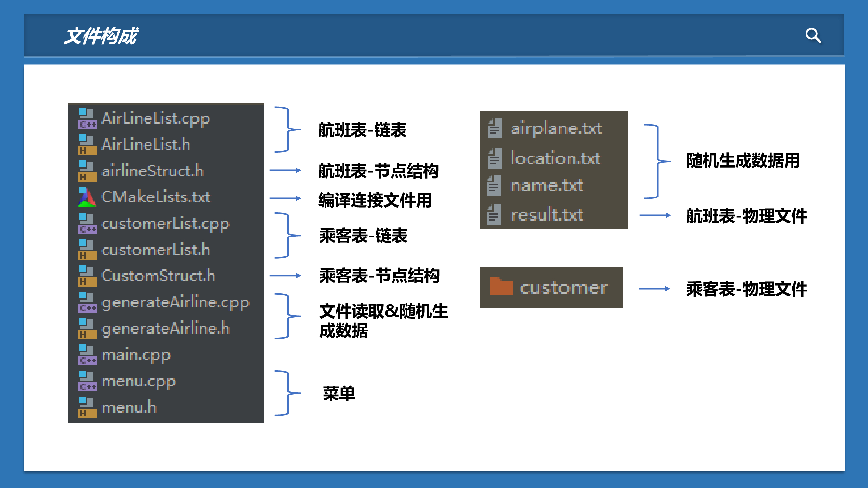Click the C++ icon beside AirLineList.cpp
Image resolution: width=868 pixels, height=488 pixels.
coord(87,118)
